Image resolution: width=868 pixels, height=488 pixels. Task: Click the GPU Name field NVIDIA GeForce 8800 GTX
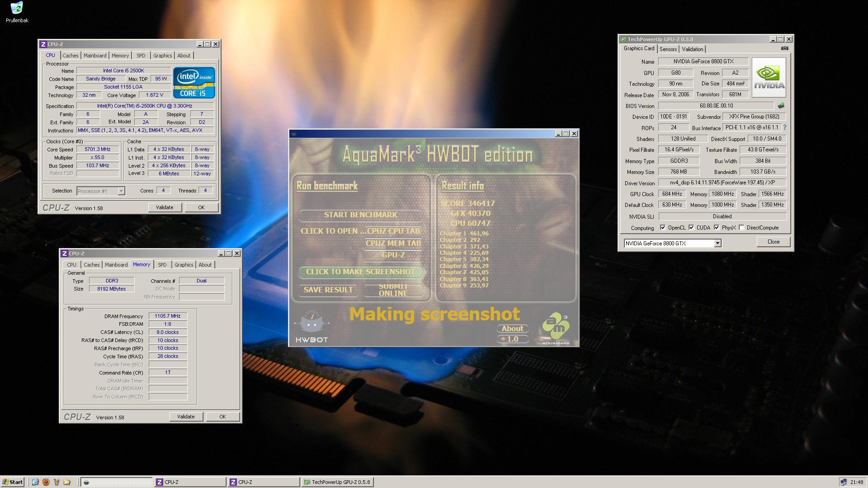[703, 61]
